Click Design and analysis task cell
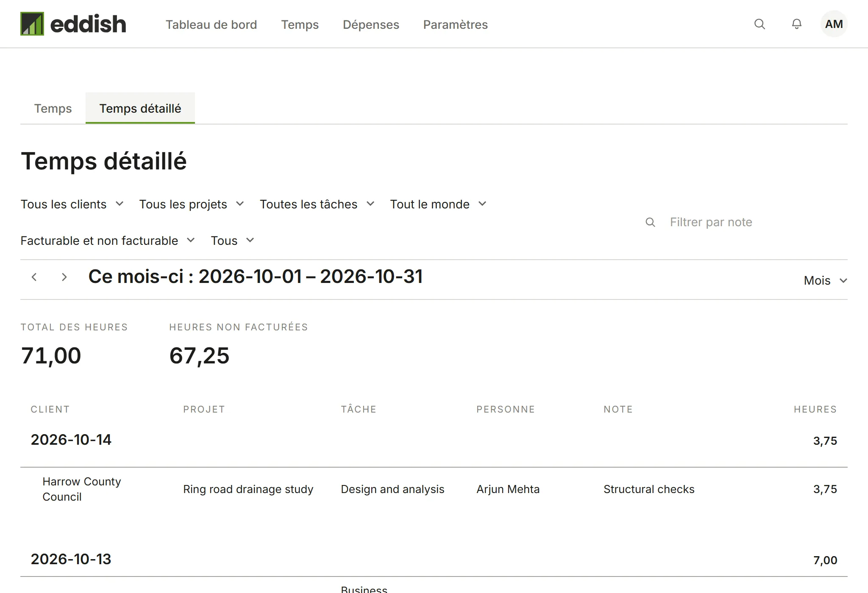Viewport: 868px width, 593px height. [x=392, y=489]
